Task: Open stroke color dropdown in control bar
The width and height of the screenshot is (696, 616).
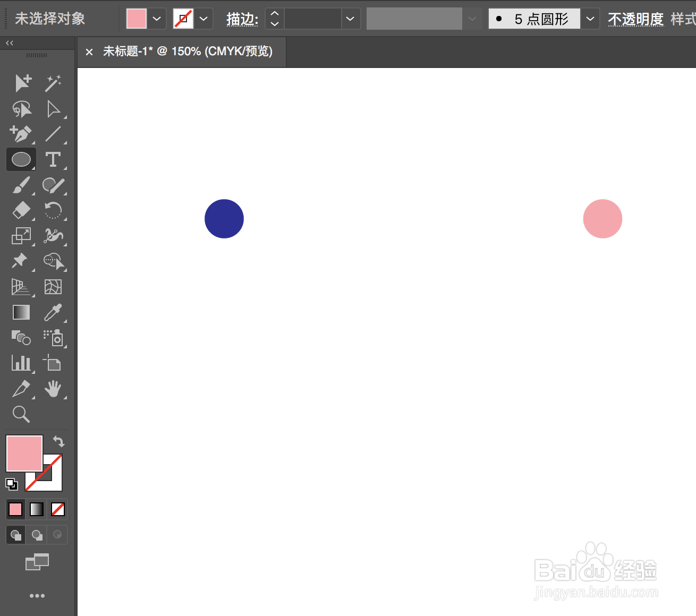Action: click(x=203, y=19)
